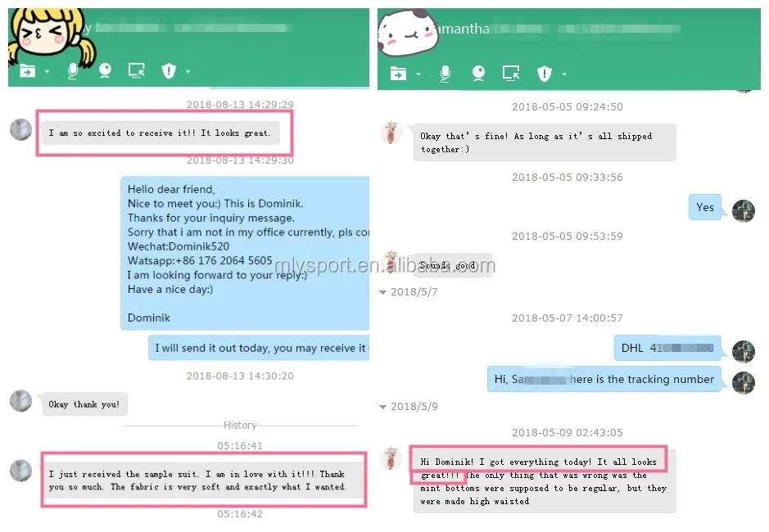Screen dimensions: 769x532
Task: Click the DHL tracking number message
Action: 667,348
